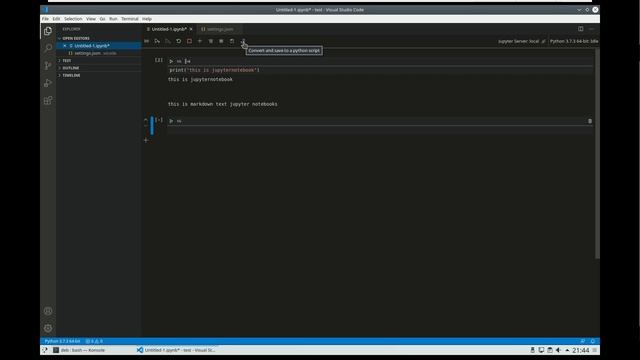
Task: Open the Go menu
Action: tap(102, 19)
